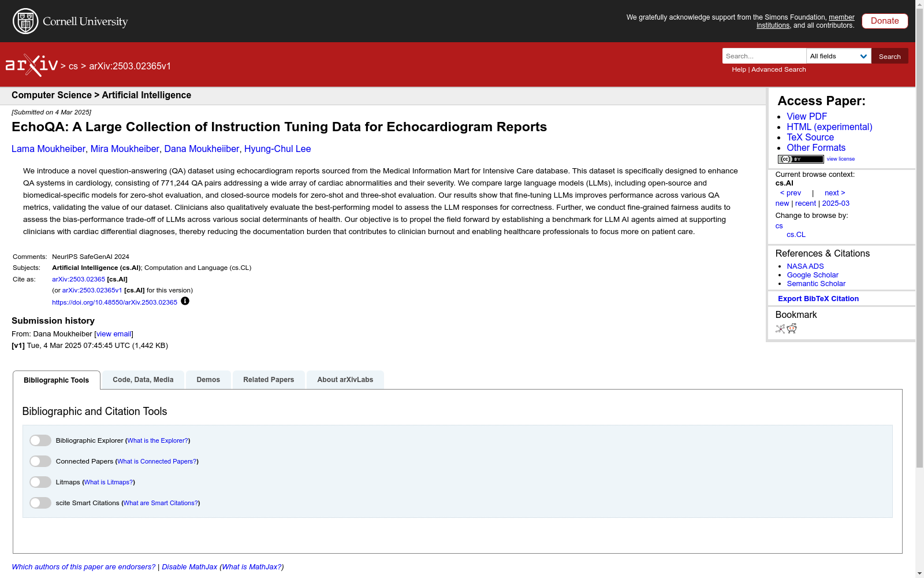Click the Donate button

885,21
